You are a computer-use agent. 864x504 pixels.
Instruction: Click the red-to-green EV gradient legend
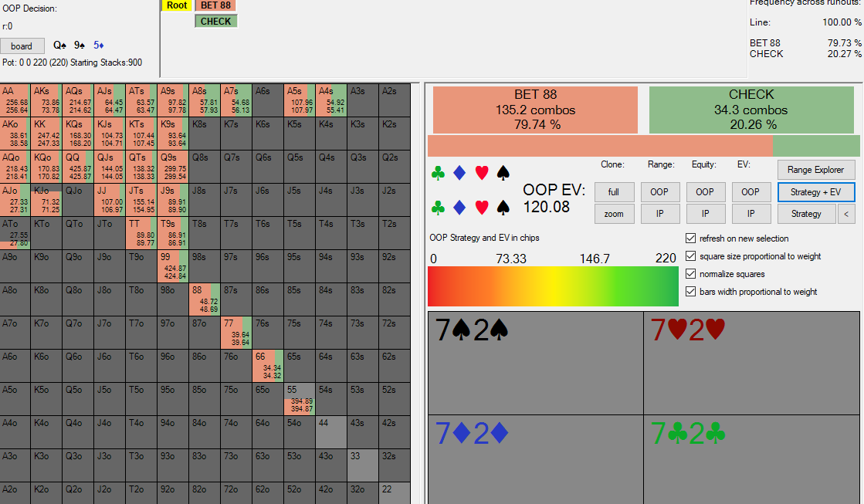click(x=554, y=286)
